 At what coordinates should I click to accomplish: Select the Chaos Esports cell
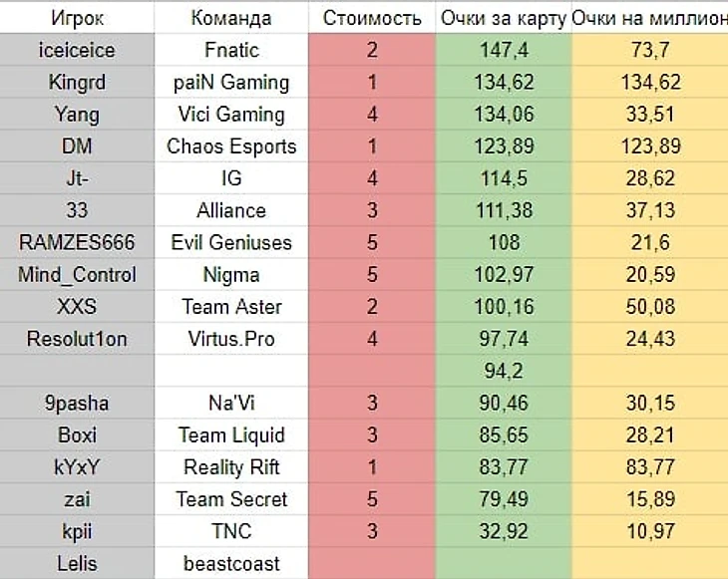click(231, 146)
